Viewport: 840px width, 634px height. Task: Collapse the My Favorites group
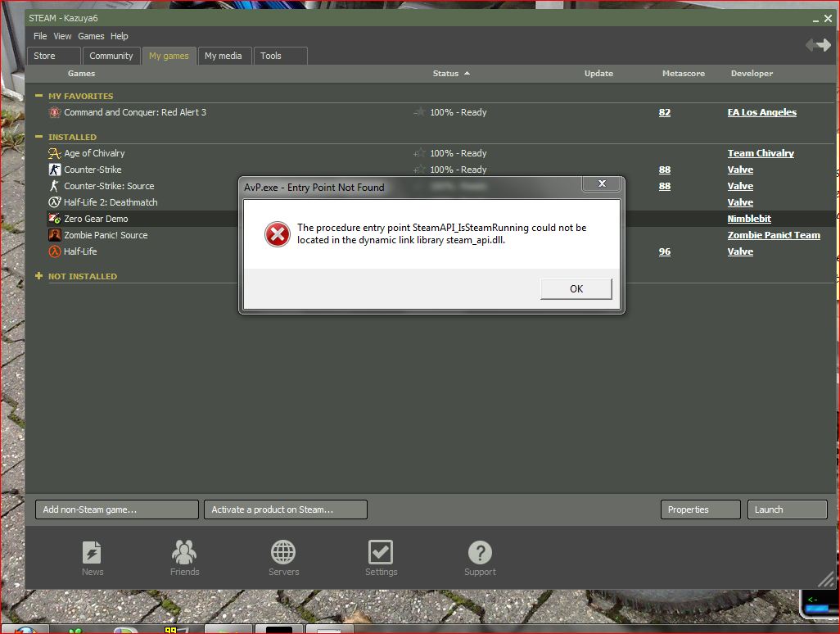coord(38,96)
